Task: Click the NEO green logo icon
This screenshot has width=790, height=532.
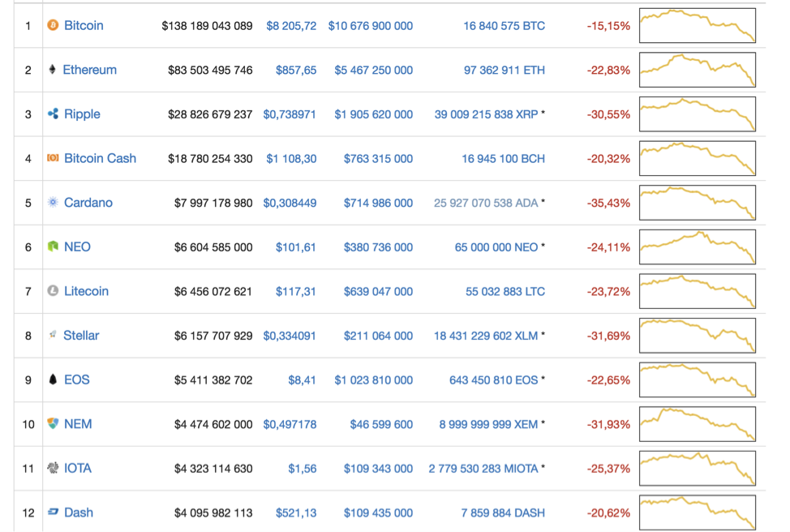Action: (x=52, y=247)
